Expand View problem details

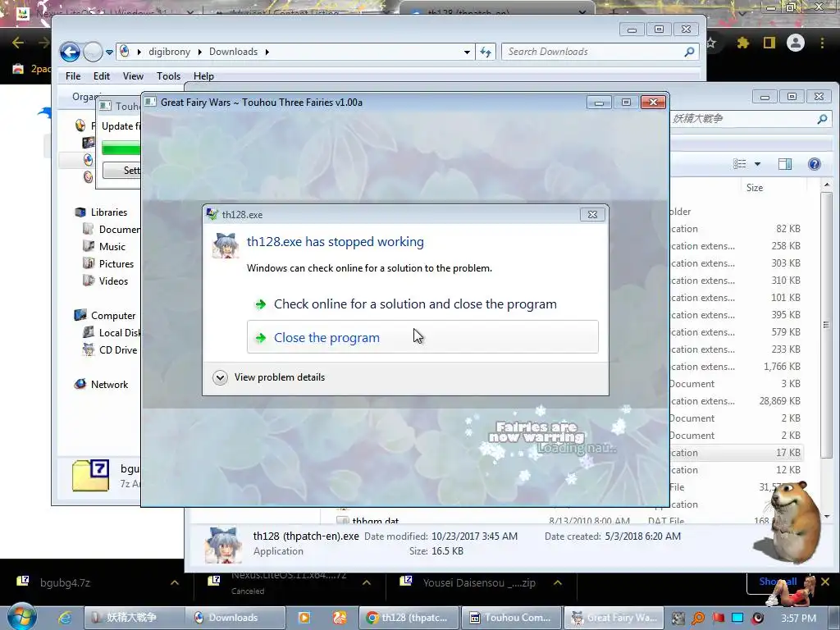(268, 377)
